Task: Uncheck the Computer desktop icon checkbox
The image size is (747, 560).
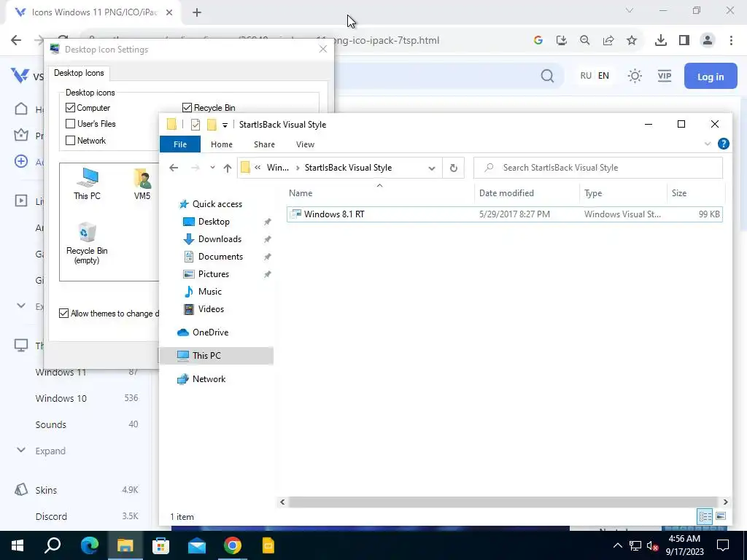Action: click(71, 108)
